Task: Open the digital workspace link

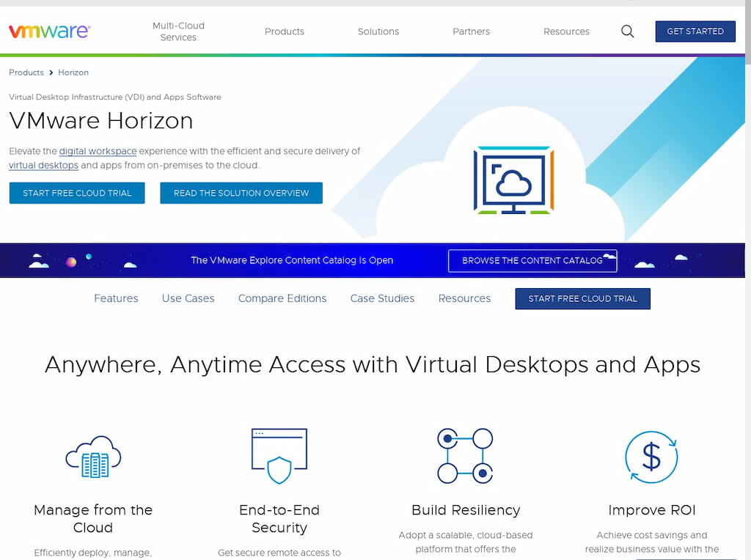Action: (x=98, y=151)
